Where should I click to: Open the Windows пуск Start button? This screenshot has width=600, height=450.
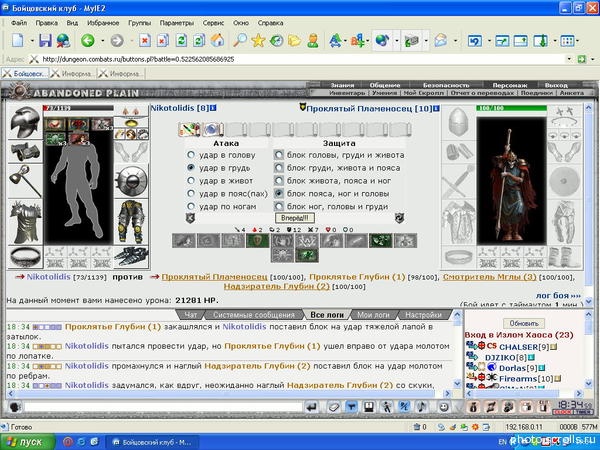click(x=28, y=442)
